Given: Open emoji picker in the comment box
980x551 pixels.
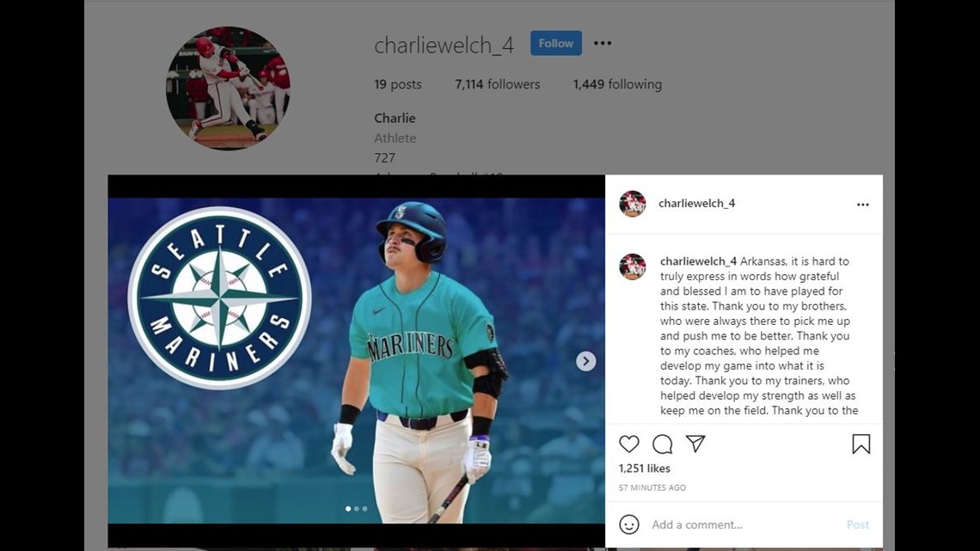Looking at the screenshot, I should pyautogui.click(x=628, y=524).
